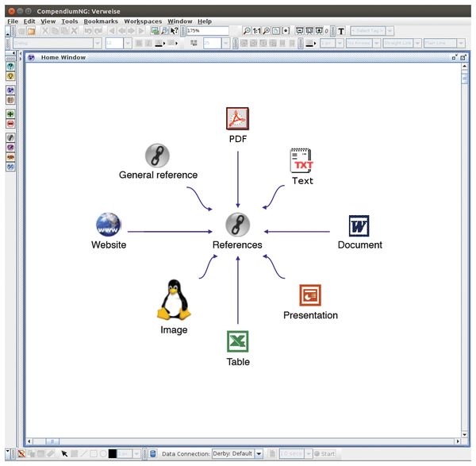Click the Start button in bottom bar
Viewport: 476px width, 466px height.
pos(324,453)
